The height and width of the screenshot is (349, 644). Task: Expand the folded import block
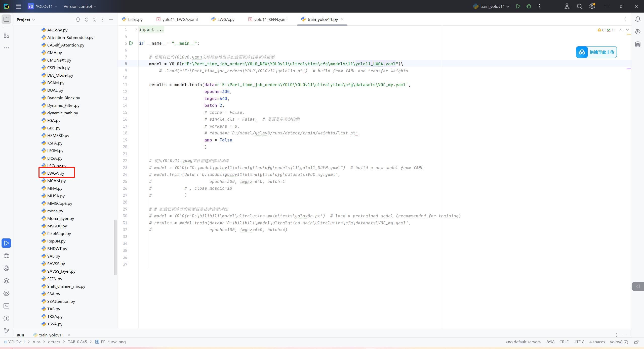pyautogui.click(x=136, y=29)
